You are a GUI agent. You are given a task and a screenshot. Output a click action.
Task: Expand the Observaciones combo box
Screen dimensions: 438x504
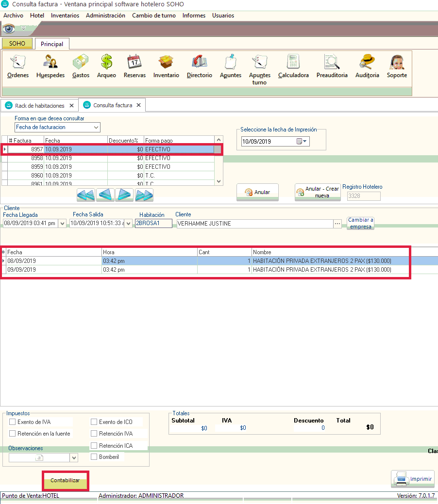(x=74, y=457)
